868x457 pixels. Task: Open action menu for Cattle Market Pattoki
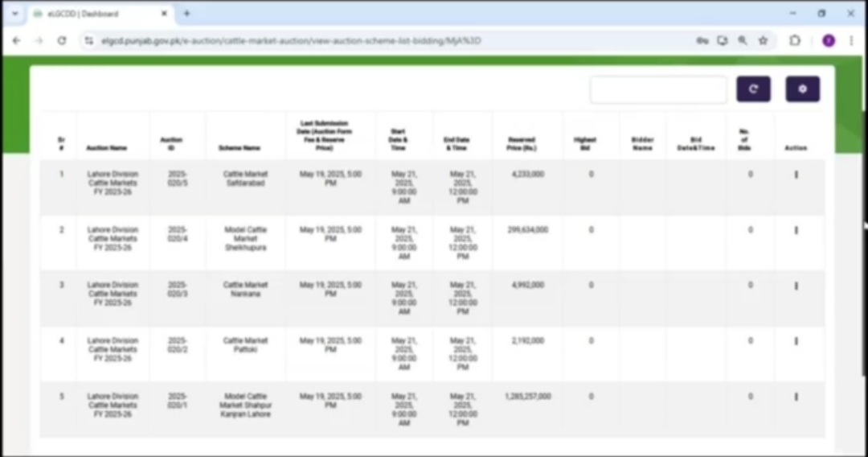tap(796, 341)
